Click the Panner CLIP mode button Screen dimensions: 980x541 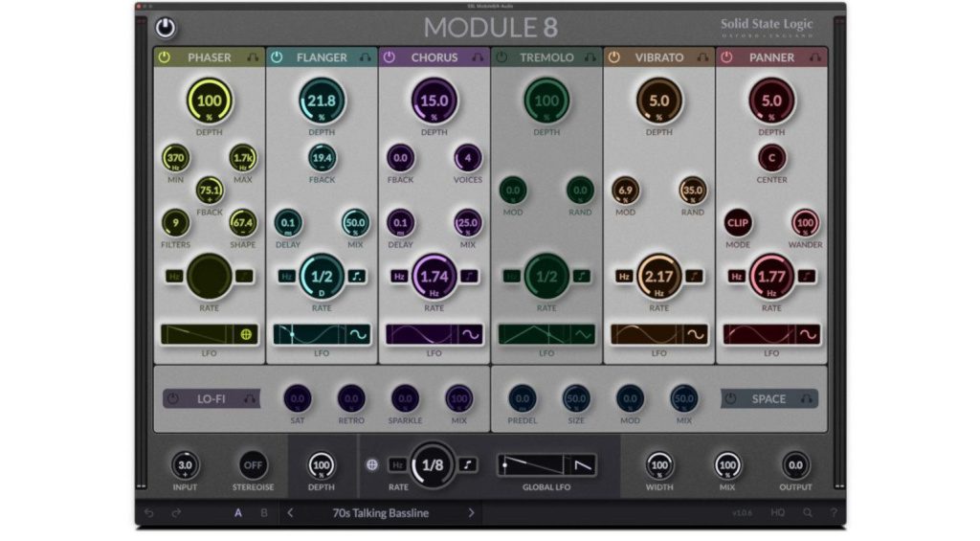point(738,223)
